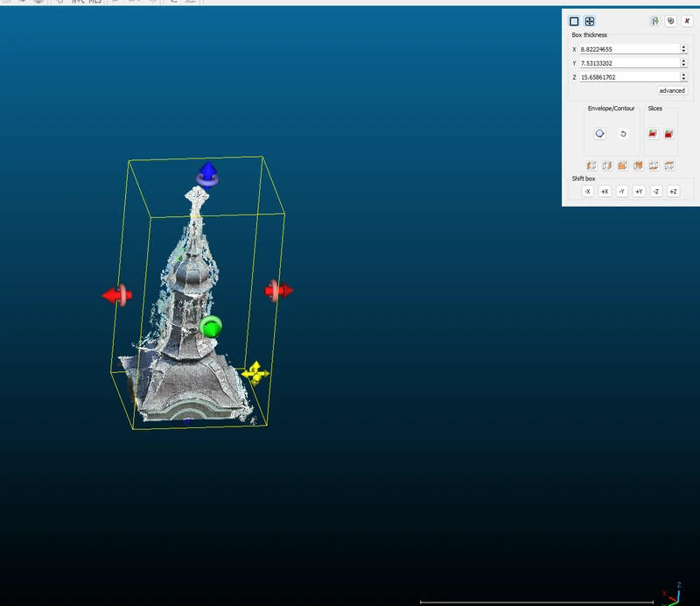Set view to the box's right-face icon
This screenshot has width=700, height=606.
coord(607,166)
